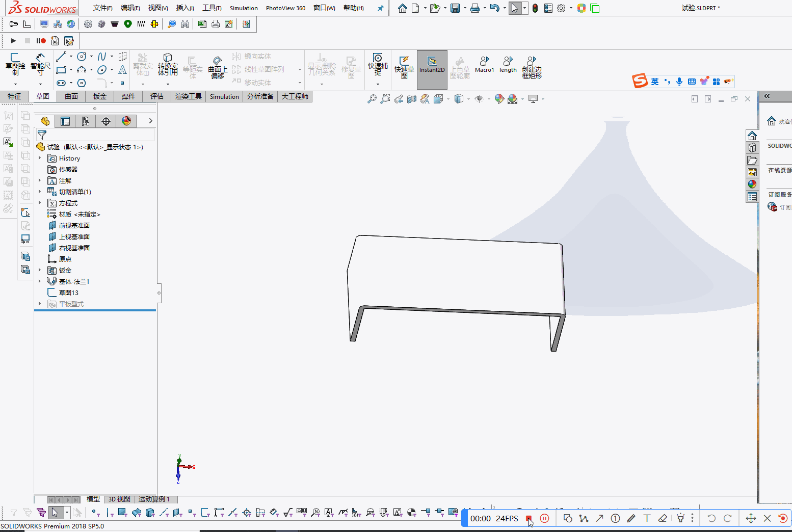Select the Sketch Text (A) tool
The width and height of the screenshot is (792, 532).
click(122, 70)
